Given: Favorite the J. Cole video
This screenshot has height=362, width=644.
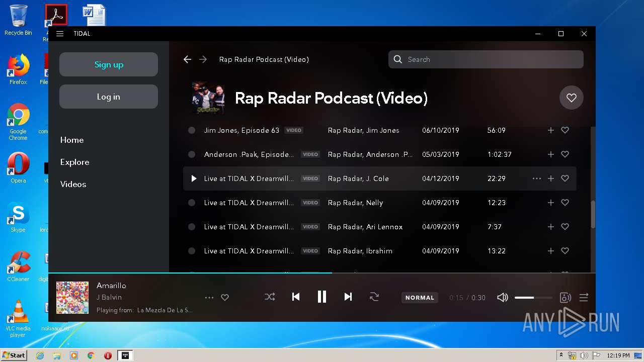Looking at the screenshot, I should pyautogui.click(x=565, y=178).
